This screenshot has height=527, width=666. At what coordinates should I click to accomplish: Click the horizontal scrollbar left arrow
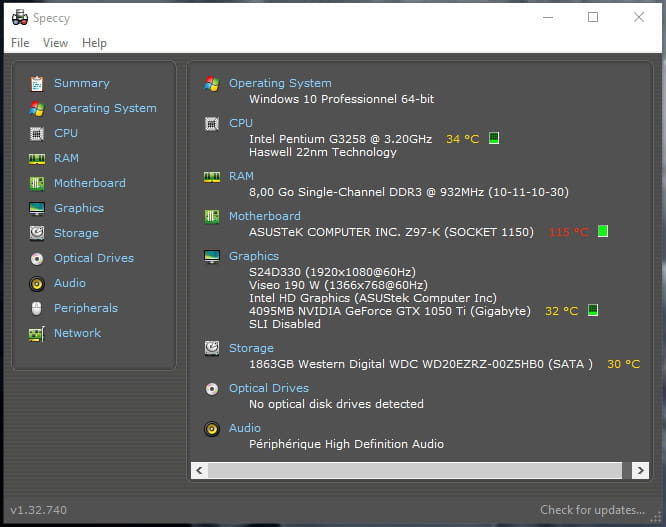(x=199, y=471)
